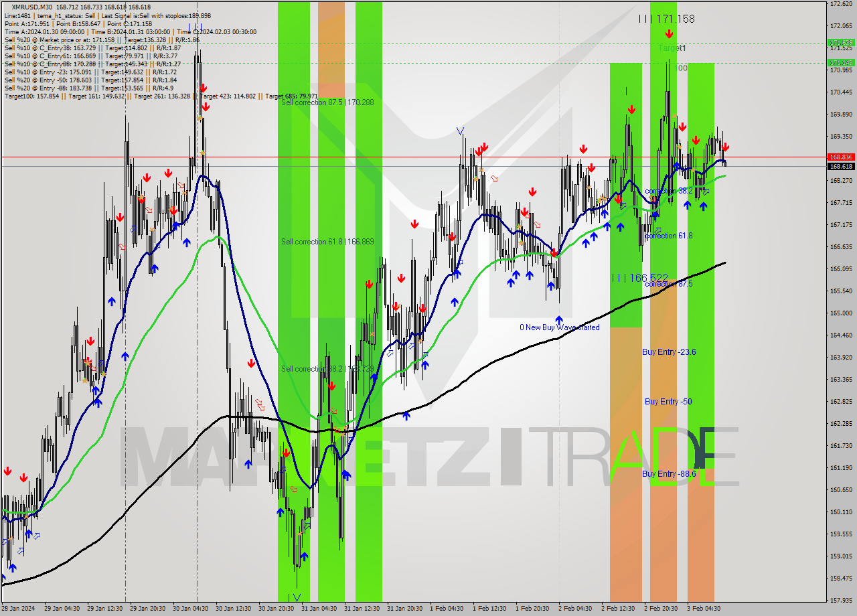
Task: Click the 166.095 price axis label
Action: coord(841,268)
